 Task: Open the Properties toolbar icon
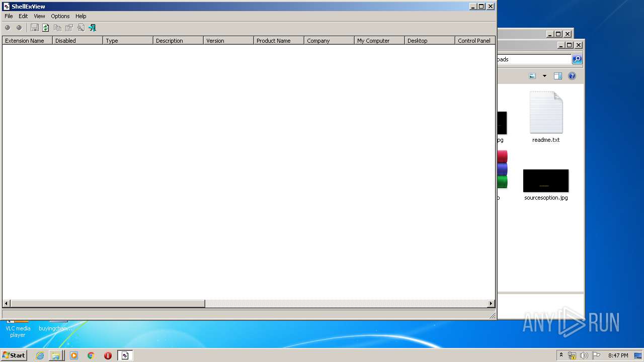[x=69, y=28]
